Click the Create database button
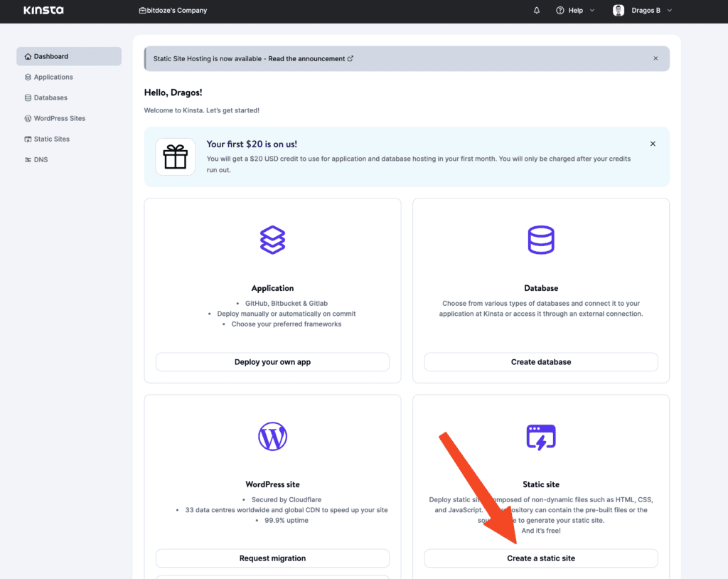This screenshot has width=728, height=579. [x=541, y=362]
